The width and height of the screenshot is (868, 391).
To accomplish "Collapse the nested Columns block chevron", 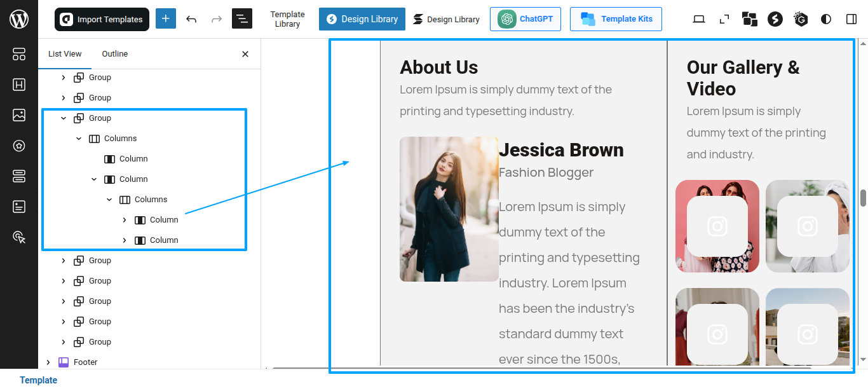I will 109,200.
